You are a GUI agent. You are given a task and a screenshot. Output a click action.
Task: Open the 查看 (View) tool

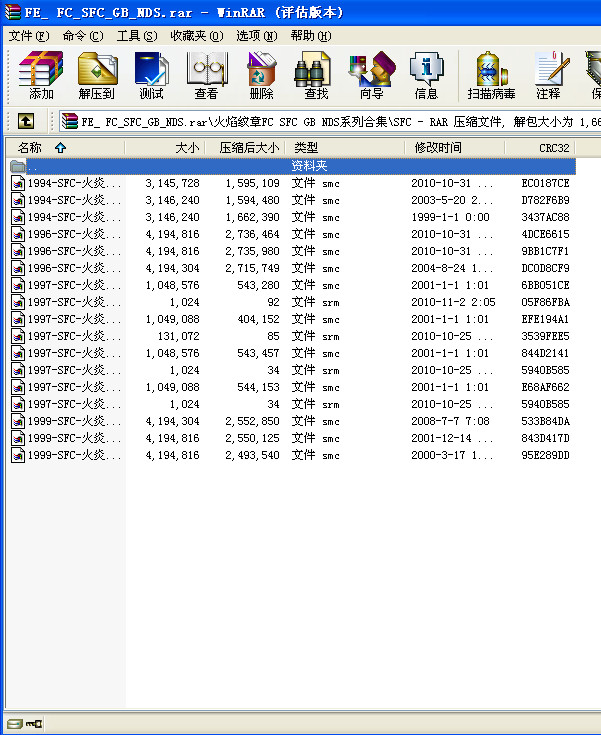tap(206, 75)
